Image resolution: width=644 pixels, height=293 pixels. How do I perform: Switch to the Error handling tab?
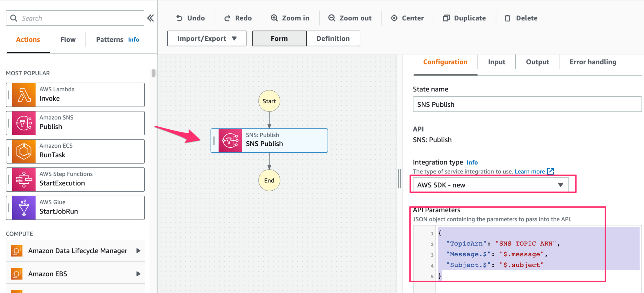592,62
